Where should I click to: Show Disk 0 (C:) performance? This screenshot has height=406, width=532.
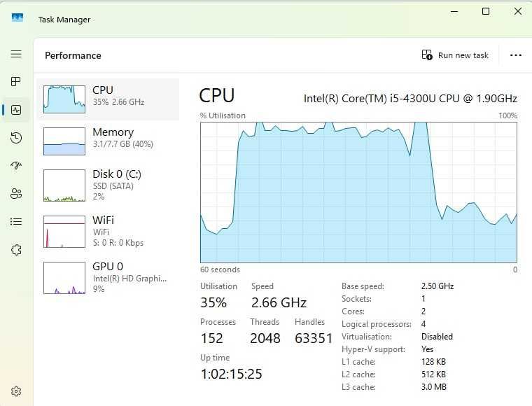(x=108, y=185)
